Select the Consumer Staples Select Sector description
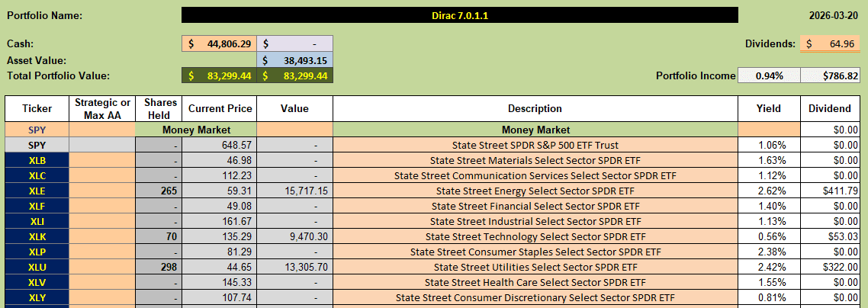The height and width of the screenshot is (308, 868). [x=535, y=252]
